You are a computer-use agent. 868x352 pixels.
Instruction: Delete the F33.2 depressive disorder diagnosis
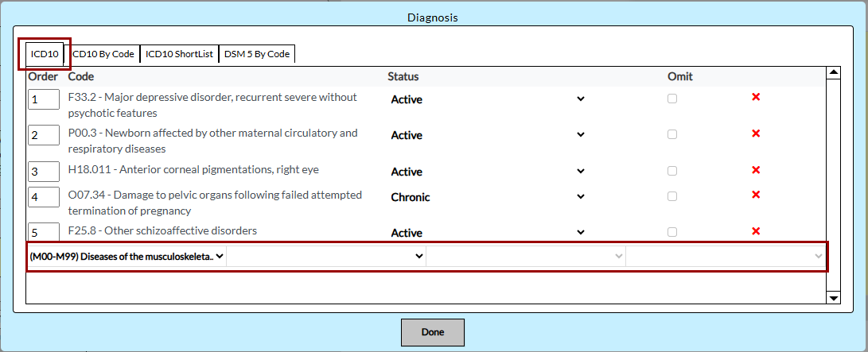[x=756, y=97]
